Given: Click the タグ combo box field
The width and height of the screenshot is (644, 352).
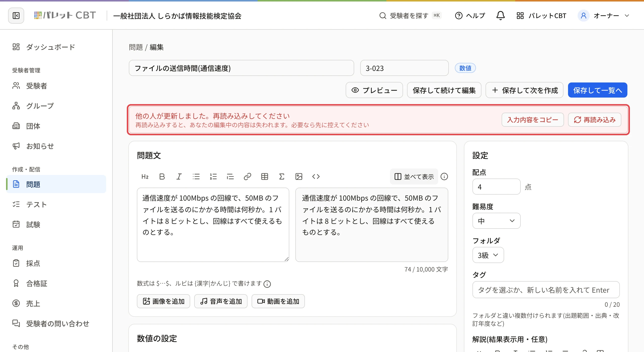Looking at the screenshot, I should [x=546, y=290].
